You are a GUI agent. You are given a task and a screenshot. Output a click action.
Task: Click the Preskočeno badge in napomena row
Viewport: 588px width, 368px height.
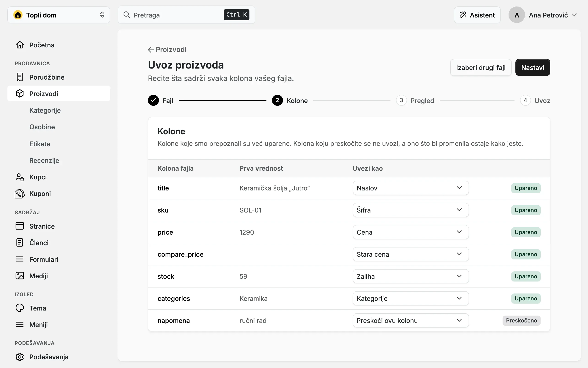pos(521,321)
